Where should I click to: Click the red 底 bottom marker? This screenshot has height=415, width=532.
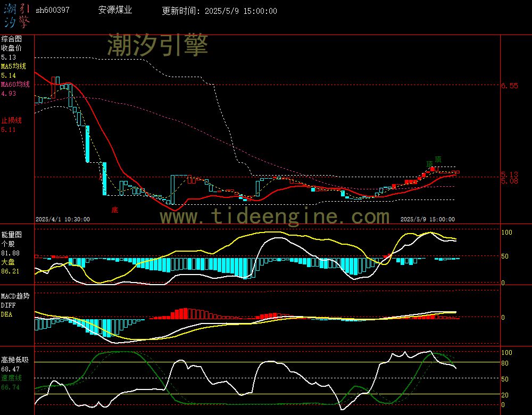coord(115,210)
